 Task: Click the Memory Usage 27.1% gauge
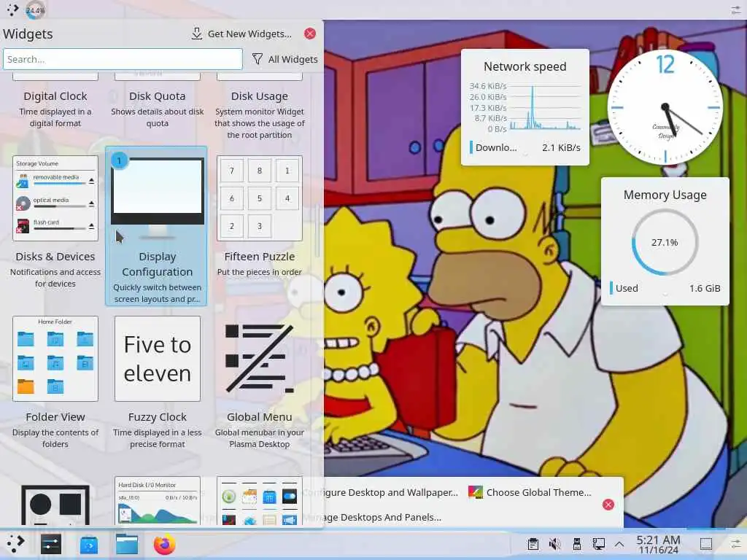[x=665, y=242]
